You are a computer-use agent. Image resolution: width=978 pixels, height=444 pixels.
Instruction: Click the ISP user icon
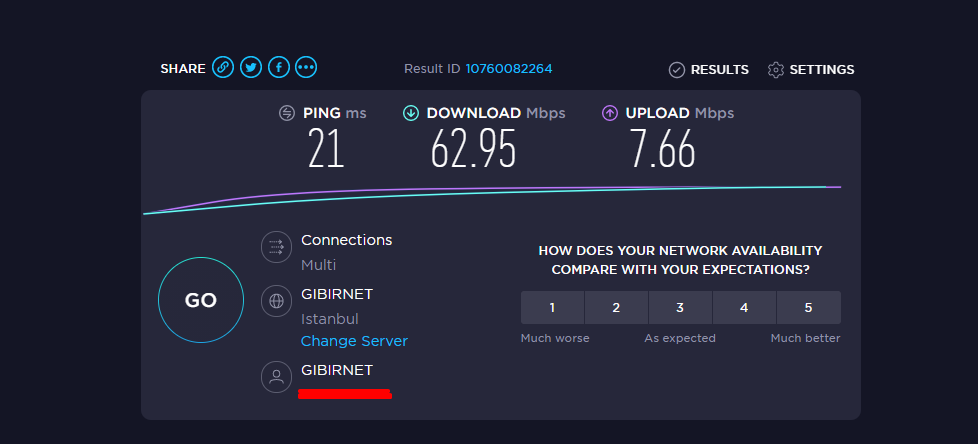point(276,377)
